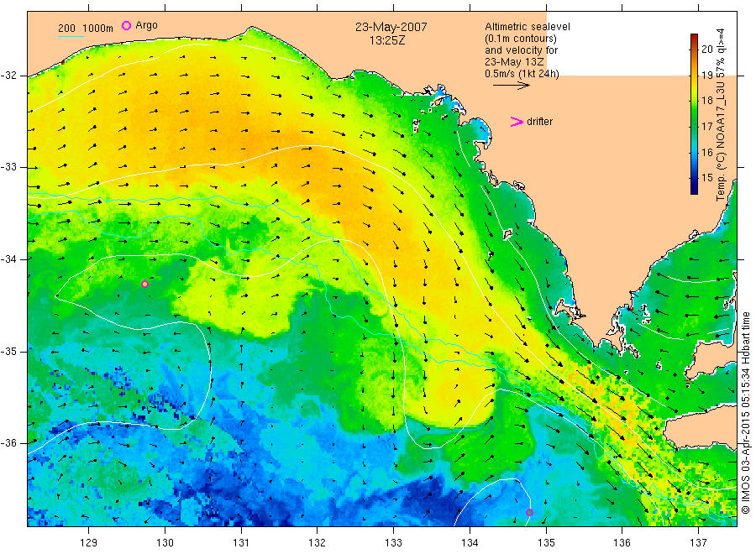Click the Argo float marker near 135E 37S
Viewport: 756px width, 554px height.
point(529,512)
